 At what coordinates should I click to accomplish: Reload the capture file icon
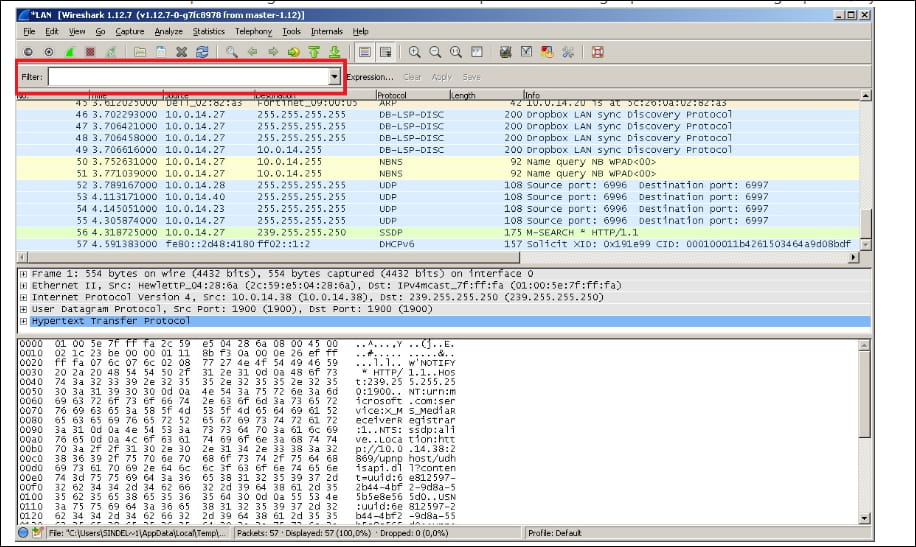(202, 52)
